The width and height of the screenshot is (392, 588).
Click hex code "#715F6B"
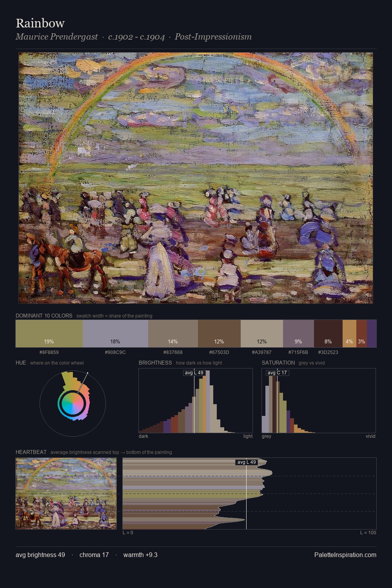[298, 352]
